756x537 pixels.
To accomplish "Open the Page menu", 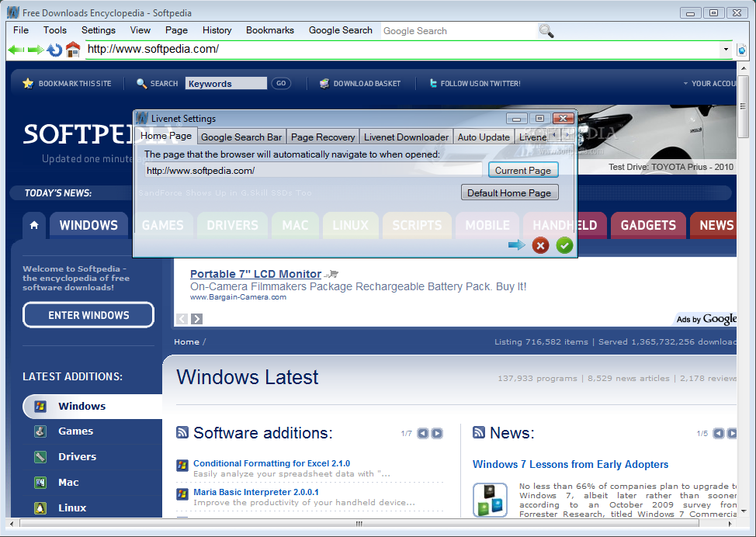I will point(176,30).
